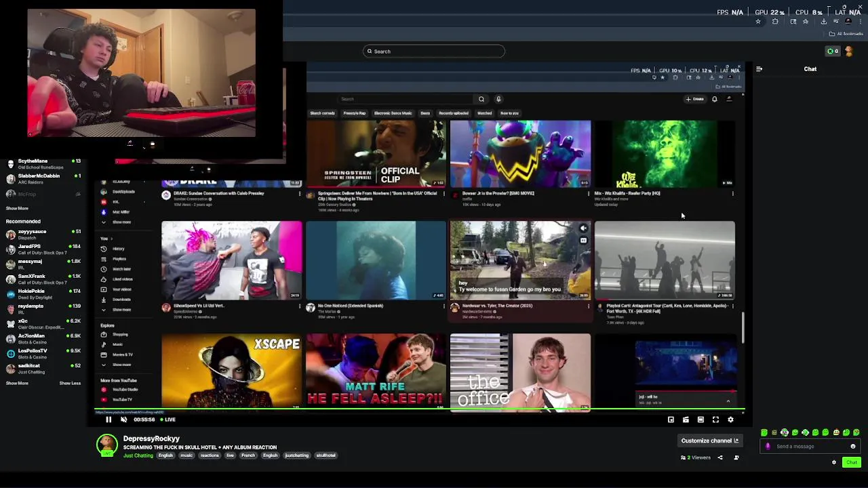
Task: Open the Twitch user avatar menu
Action: point(849,52)
